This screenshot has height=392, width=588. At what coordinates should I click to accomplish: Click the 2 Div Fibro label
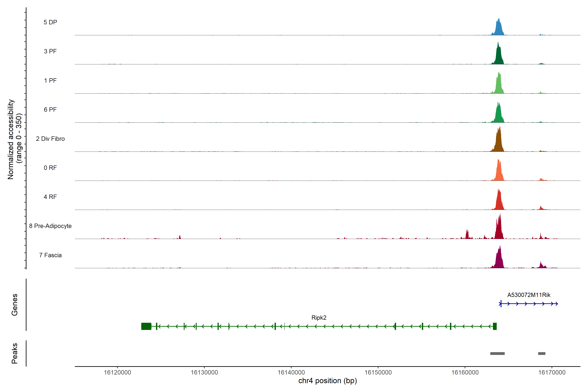click(50, 139)
